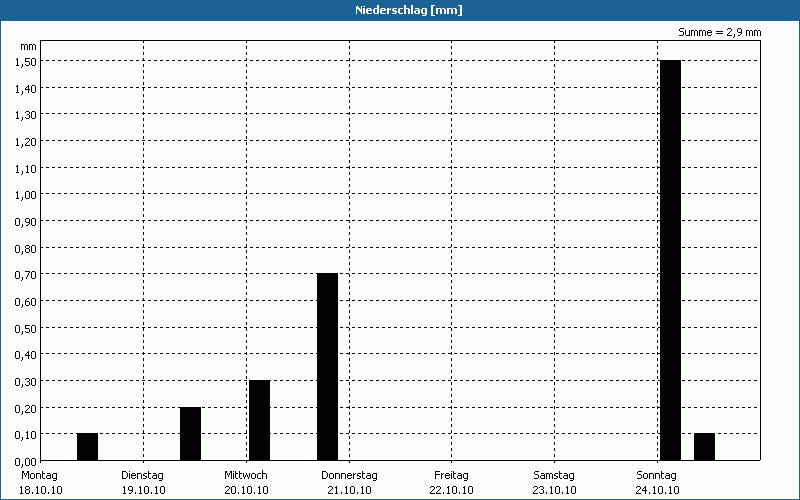Click the mm unit label above the axis
Image resolution: width=800 pixels, height=500 pixels.
pyautogui.click(x=29, y=46)
